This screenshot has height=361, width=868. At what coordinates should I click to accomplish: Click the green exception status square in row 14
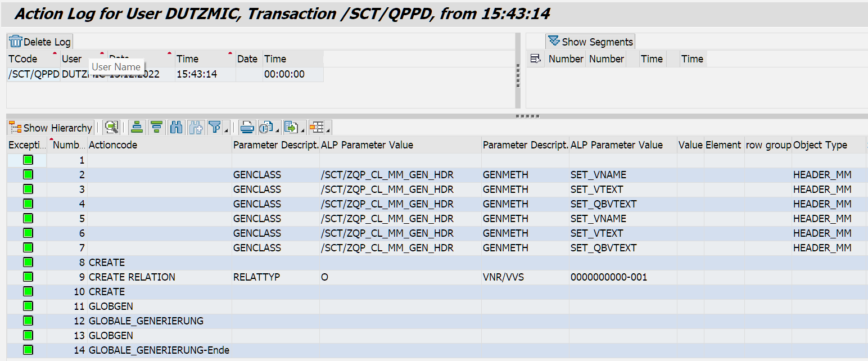tap(28, 350)
